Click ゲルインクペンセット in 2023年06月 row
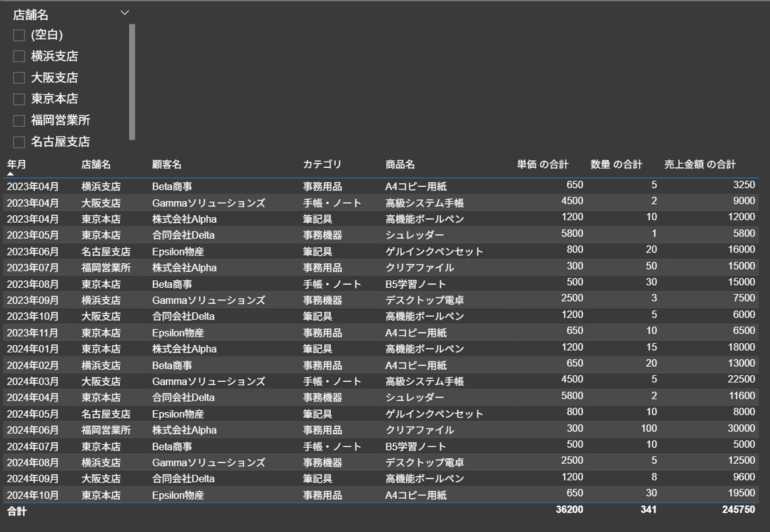770x532 pixels. coord(434,252)
